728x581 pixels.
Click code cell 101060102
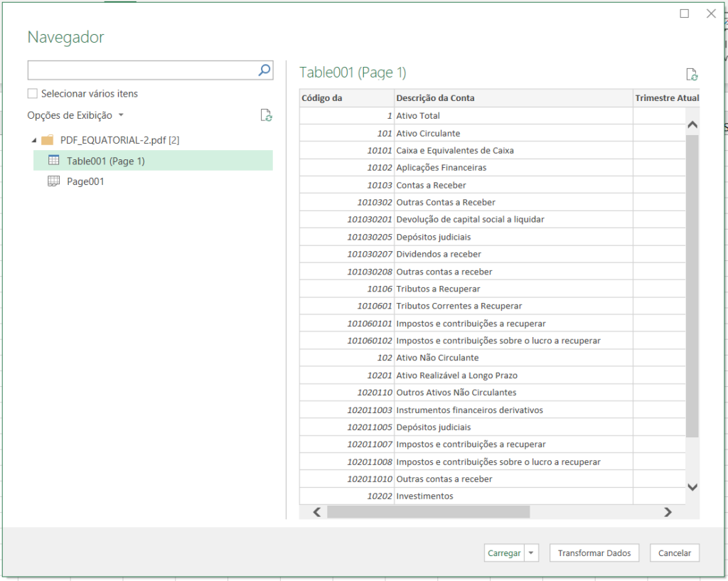[x=346, y=341]
